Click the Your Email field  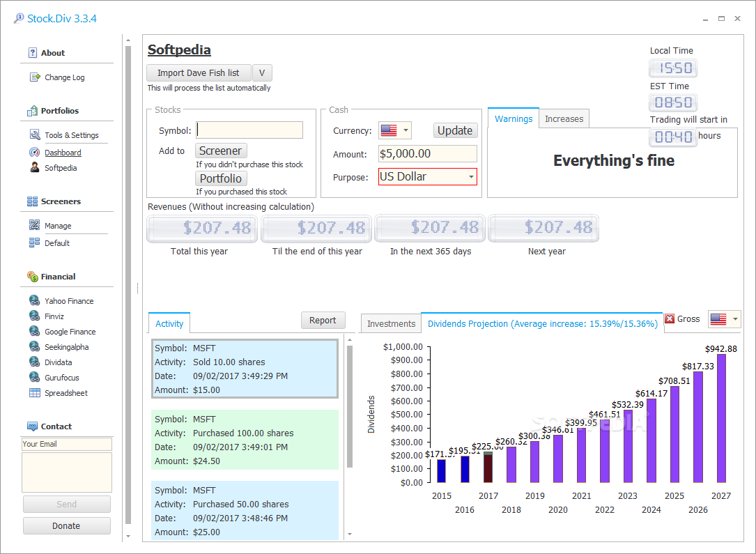[66, 444]
